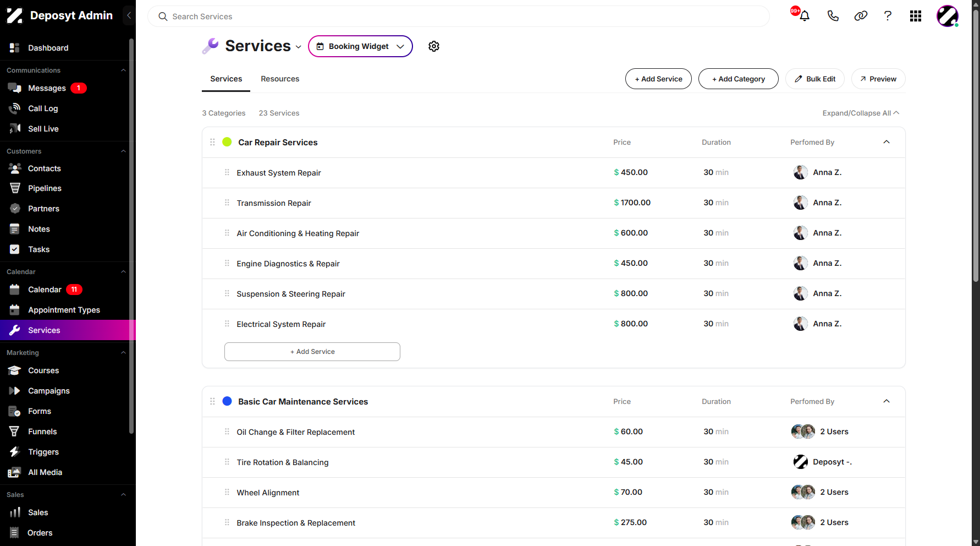980x546 pixels.
Task: Open Pipelines in sidebar
Action: 45,188
